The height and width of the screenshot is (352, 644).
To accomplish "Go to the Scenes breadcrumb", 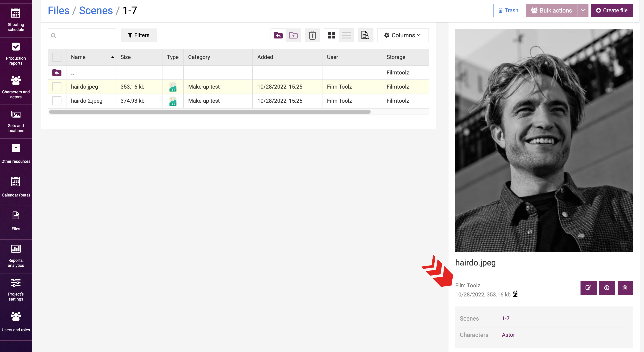I will click(x=96, y=10).
